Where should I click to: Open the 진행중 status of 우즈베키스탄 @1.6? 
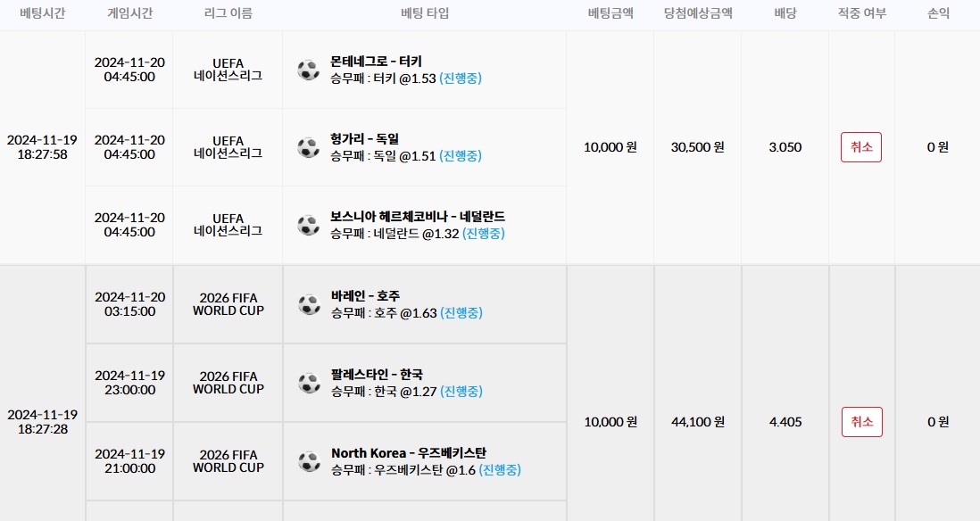click(500, 470)
